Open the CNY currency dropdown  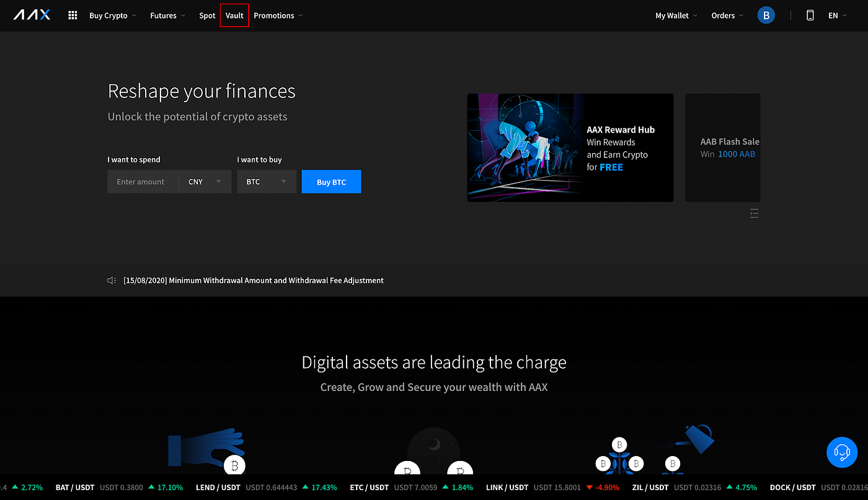pyautogui.click(x=205, y=181)
